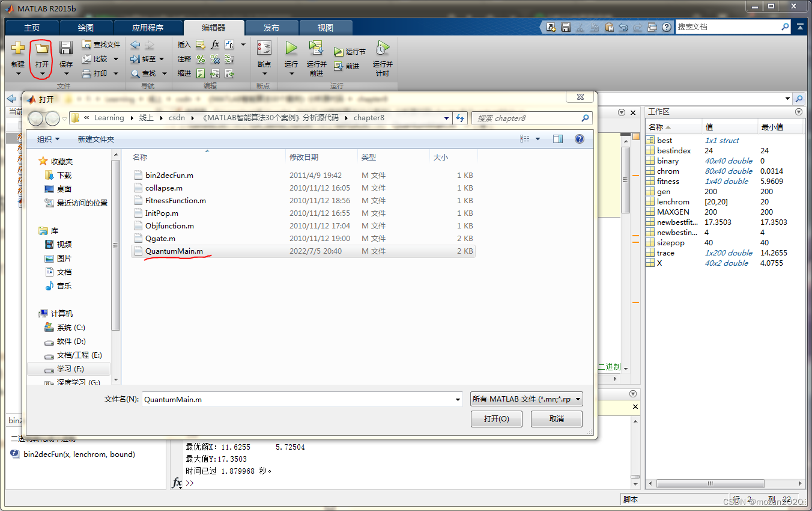Click the paste icon in quick access bar
The height and width of the screenshot is (511, 812).
[609, 27]
